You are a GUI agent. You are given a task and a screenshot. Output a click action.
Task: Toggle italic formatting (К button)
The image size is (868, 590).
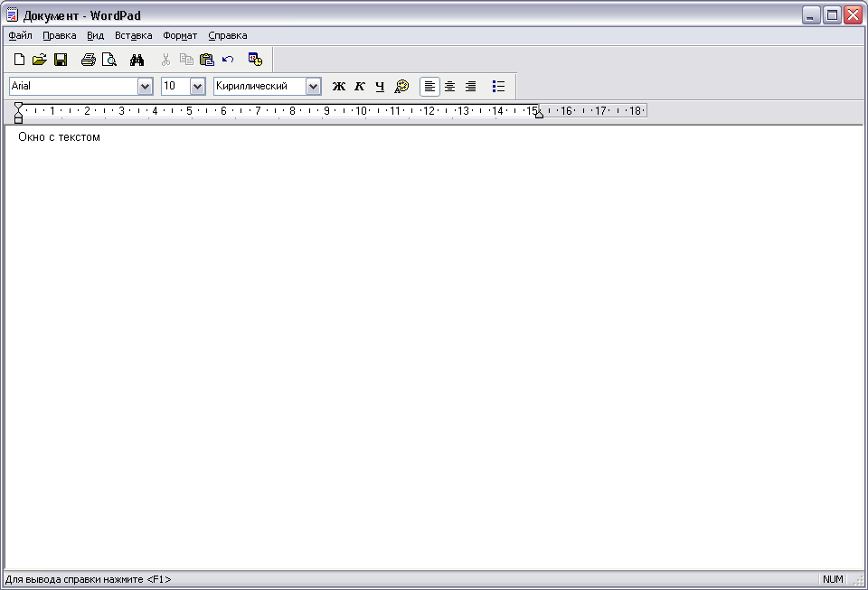click(x=359, y=86)
